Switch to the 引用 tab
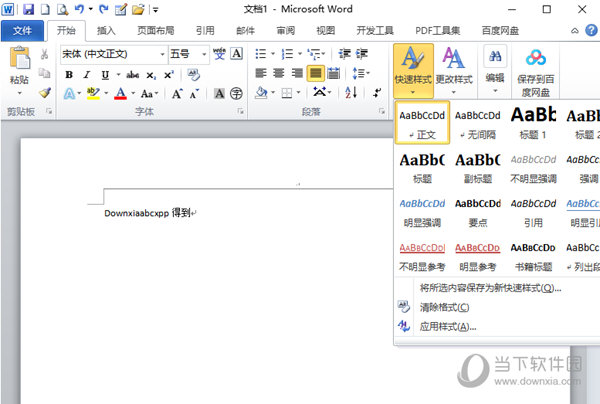The width and height of the screenshot is (600, 404). coord(205,31)
